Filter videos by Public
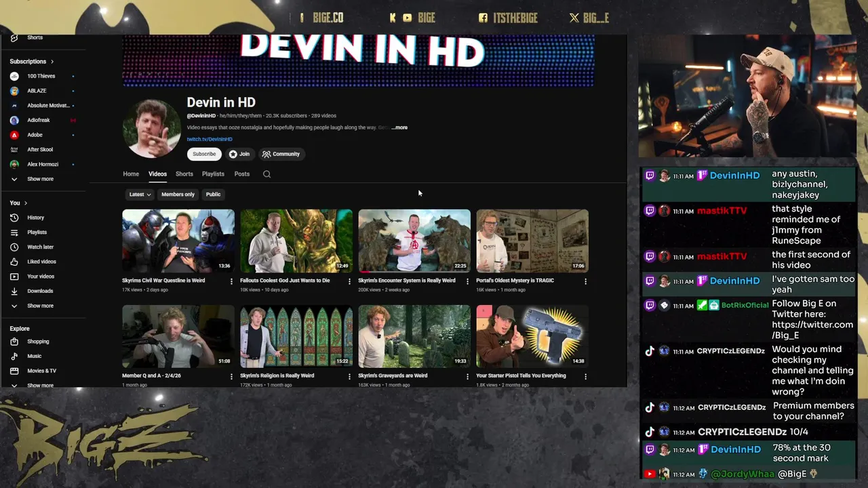Screen dimensions: 868x488 pyautogui.click(x=213, y=195)
